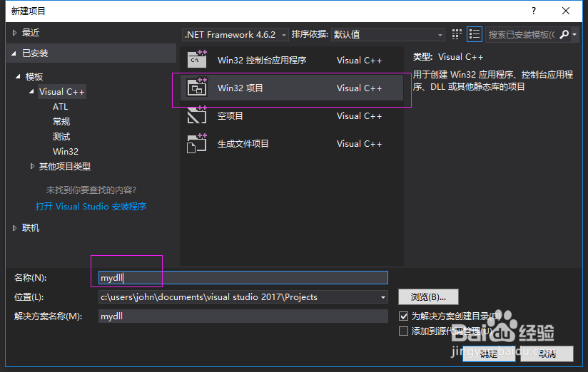Screen dimensions: 588x372
Task: Switch to small icons grid view
Action: pyautogui.click(x=457, y=34)
